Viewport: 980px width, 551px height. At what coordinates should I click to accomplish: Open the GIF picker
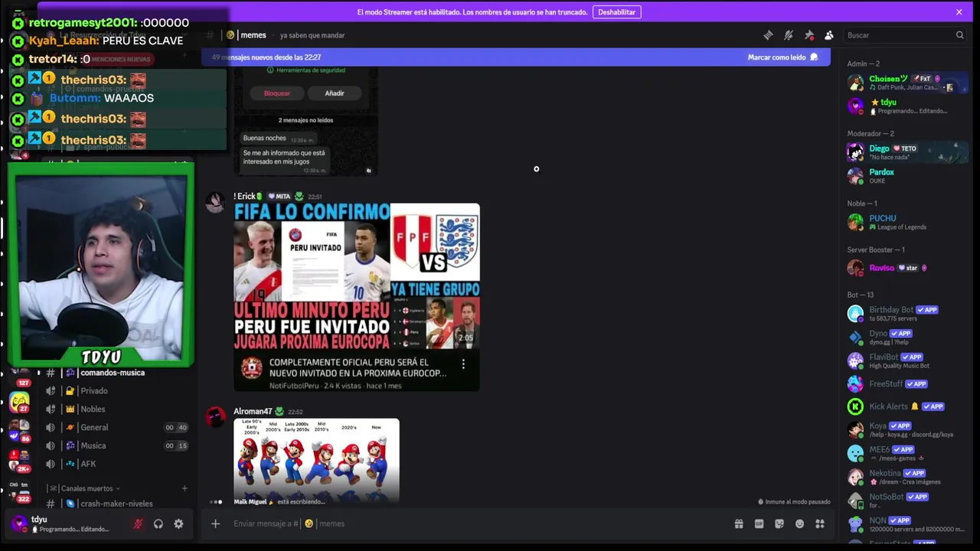point(759,523)
